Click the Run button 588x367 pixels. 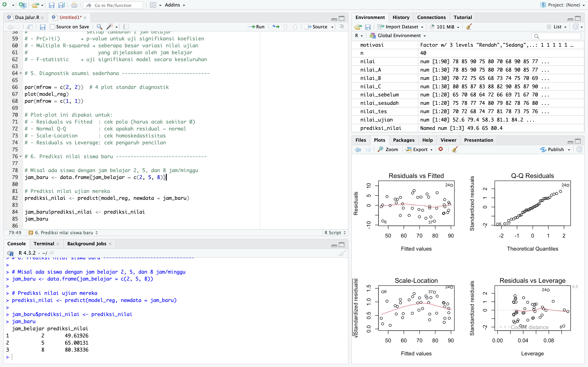point(257,27)
